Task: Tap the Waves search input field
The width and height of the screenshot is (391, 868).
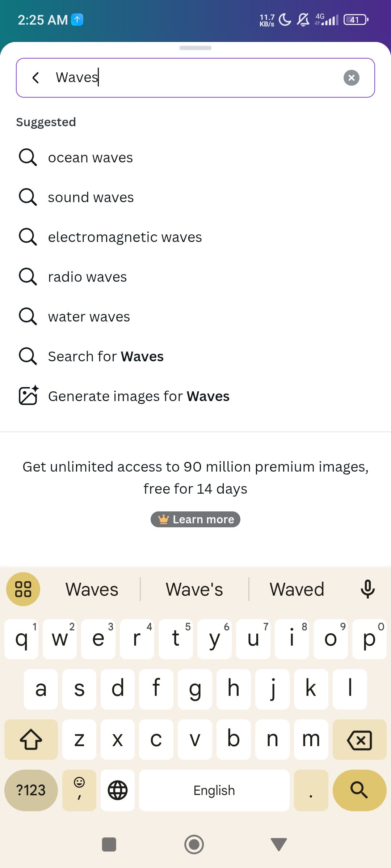Action: click(195, 78)
